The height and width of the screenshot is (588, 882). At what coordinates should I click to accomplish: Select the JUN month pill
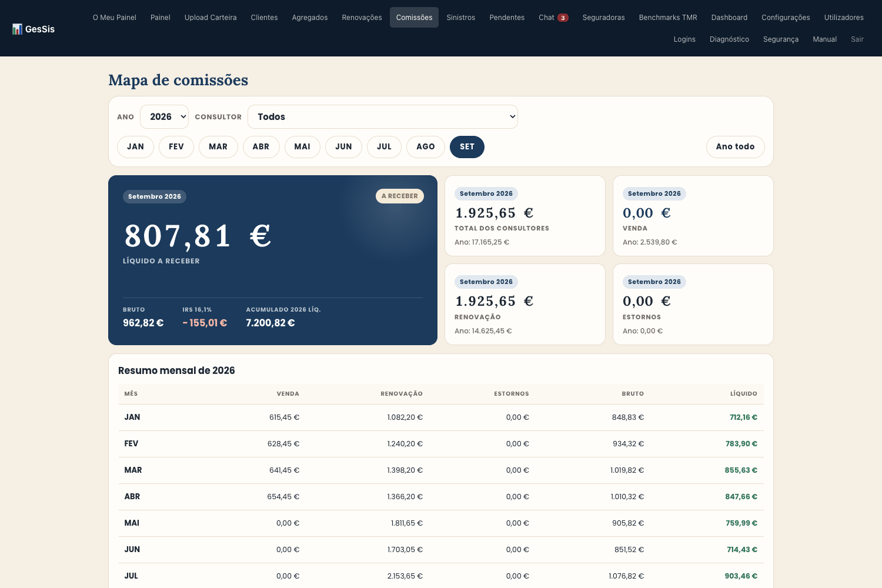click(343, 147)
